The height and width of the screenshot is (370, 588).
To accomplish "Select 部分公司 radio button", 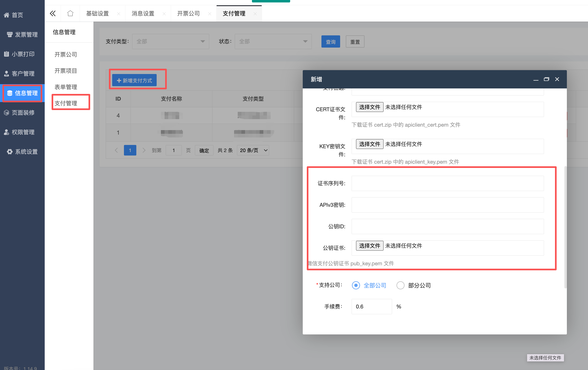I will (x=400, y=285).
